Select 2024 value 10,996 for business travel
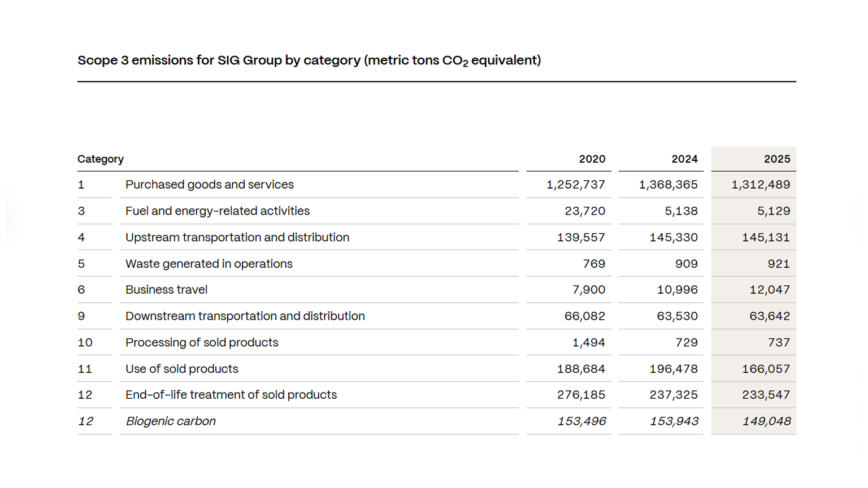This screenshot has height=488, width=868. tap(678, 290)
